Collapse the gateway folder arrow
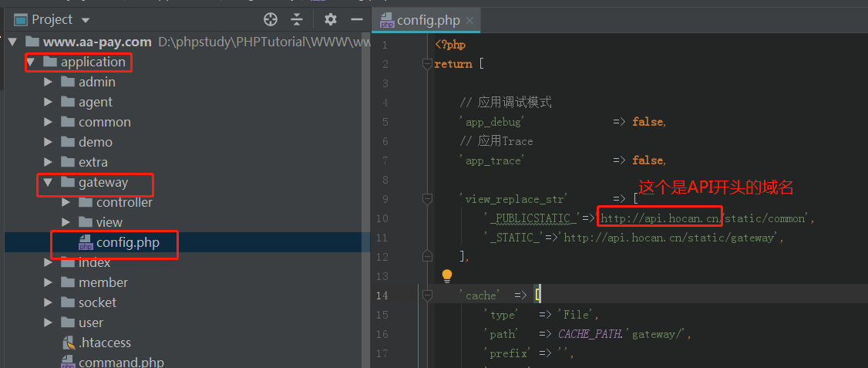This screenshot has height=368, width=868. [x=49, y=182]
